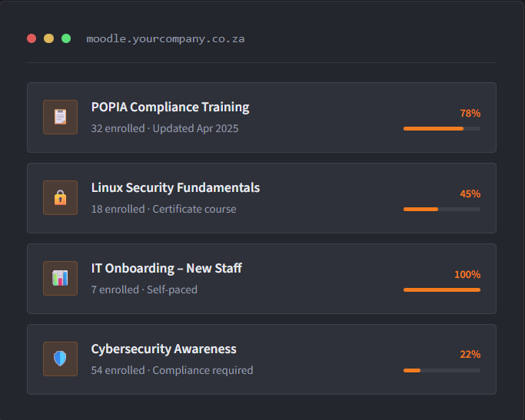
Task: Click the bar chart icon for IT Onboarding
Action: coord(60,278)
